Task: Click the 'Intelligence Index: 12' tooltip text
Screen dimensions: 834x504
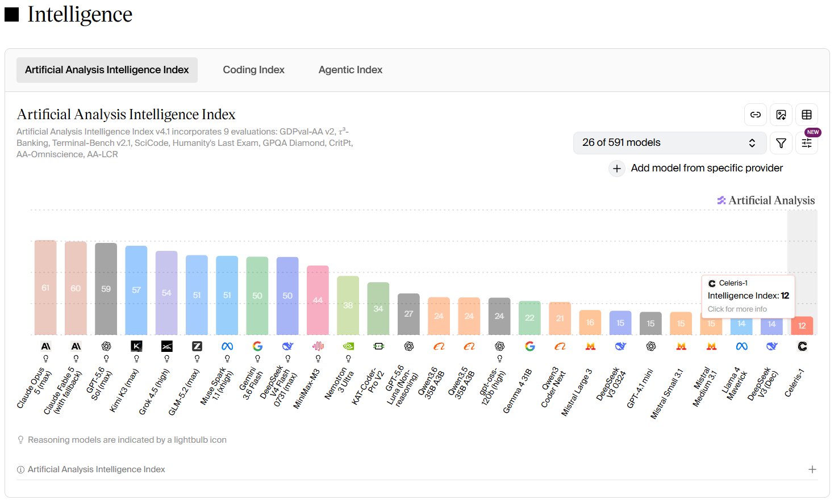Action: point(748,296)
